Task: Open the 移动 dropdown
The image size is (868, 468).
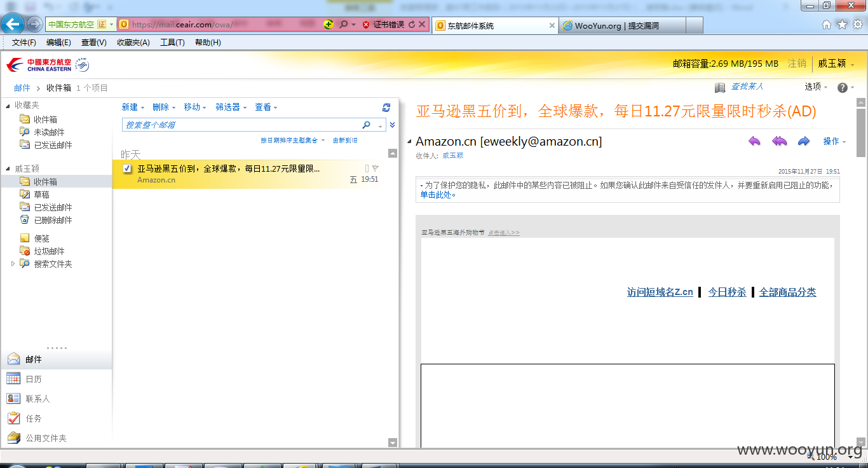Action: coord(195,107)
